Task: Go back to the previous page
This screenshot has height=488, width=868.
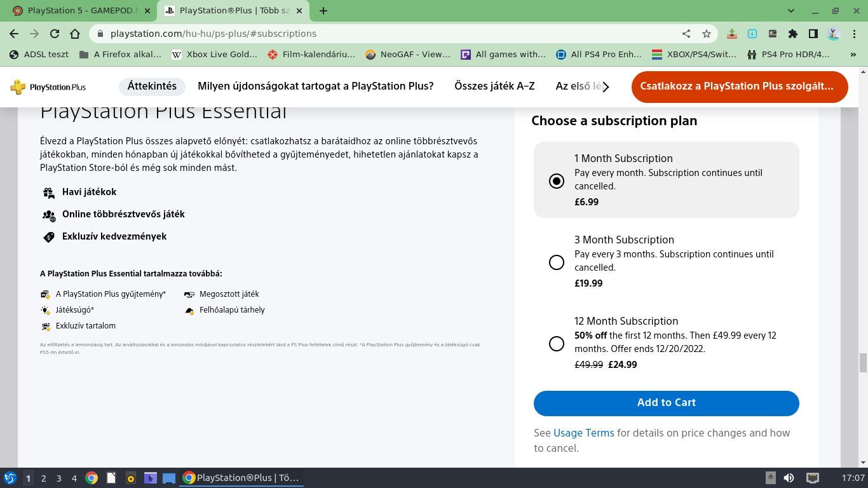Action: coord(14,34)
